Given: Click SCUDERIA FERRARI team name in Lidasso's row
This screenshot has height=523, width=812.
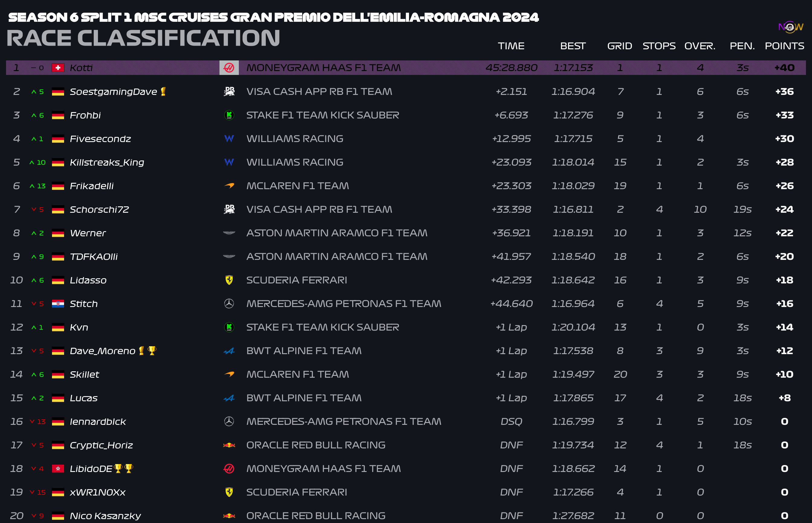Looking at the screenshot, I should [297, 280].
